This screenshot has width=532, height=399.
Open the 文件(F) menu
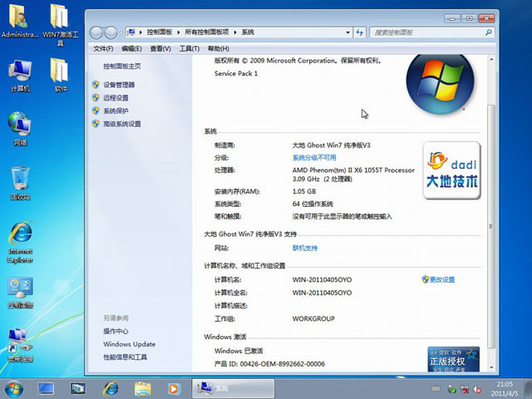(103, 49)
